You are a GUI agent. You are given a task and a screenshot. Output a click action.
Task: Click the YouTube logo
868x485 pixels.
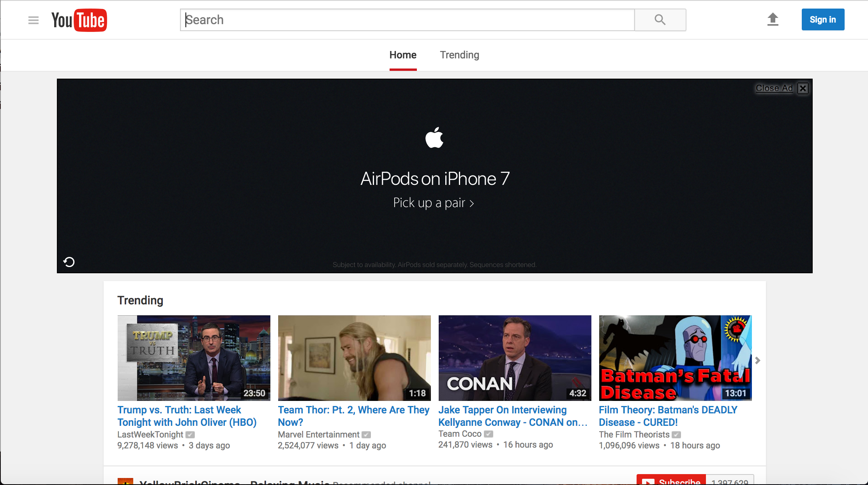[79, 20]
